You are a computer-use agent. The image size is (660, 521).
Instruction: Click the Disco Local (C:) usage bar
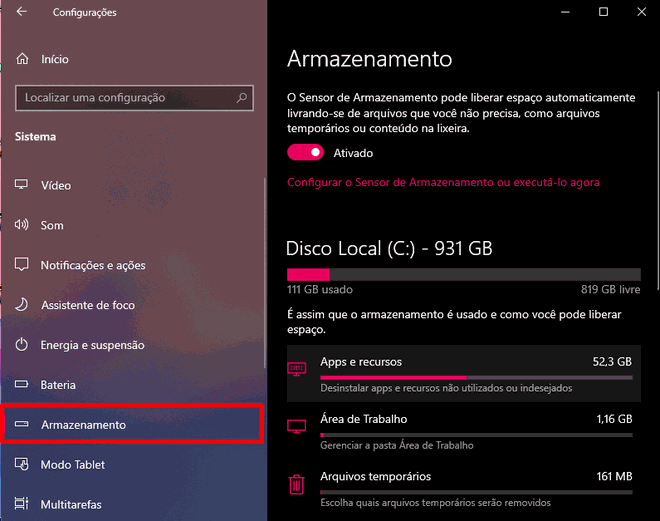[464, 275]
